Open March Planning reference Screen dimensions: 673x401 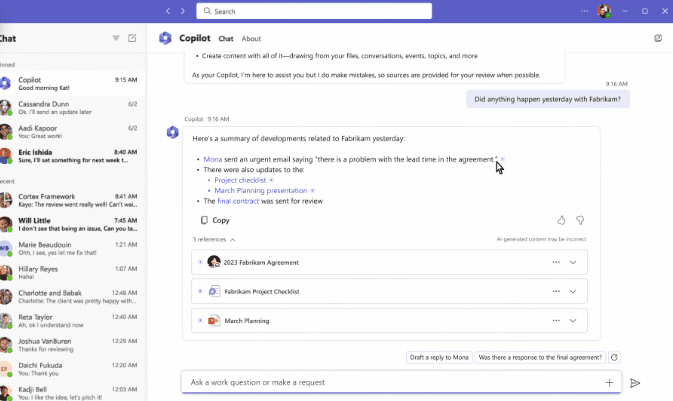[389, 321]
